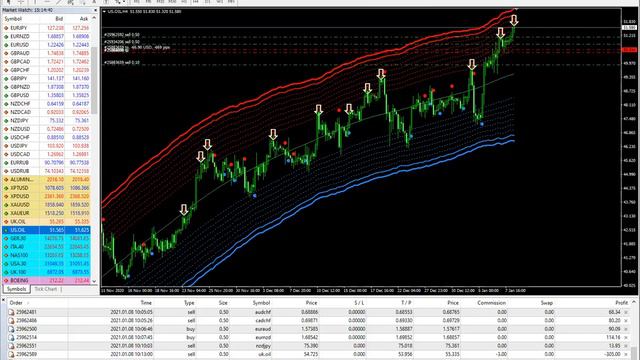The image size is (640, 360).
Task: Select the NZDUSD row in Market Watch
Action: click(46, 129)
